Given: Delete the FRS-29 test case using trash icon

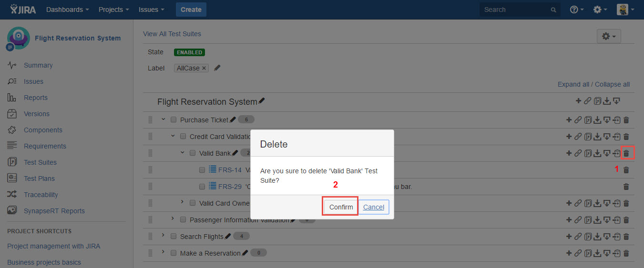Looking at the screenshot, I should tap(626, 187).
